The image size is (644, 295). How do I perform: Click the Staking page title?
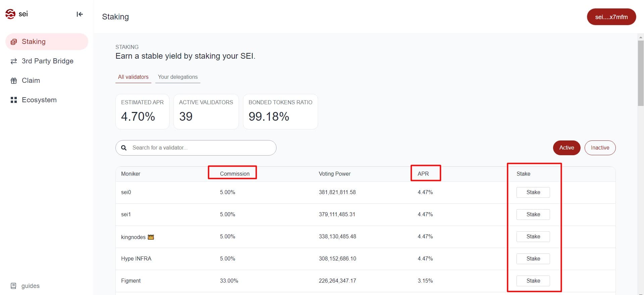[115, 17]
